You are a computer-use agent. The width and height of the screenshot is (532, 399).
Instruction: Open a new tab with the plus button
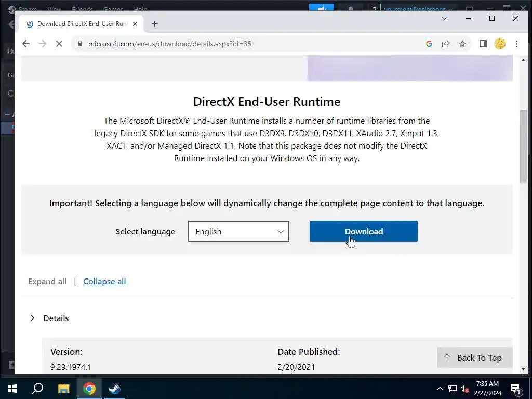click(155, 24)
